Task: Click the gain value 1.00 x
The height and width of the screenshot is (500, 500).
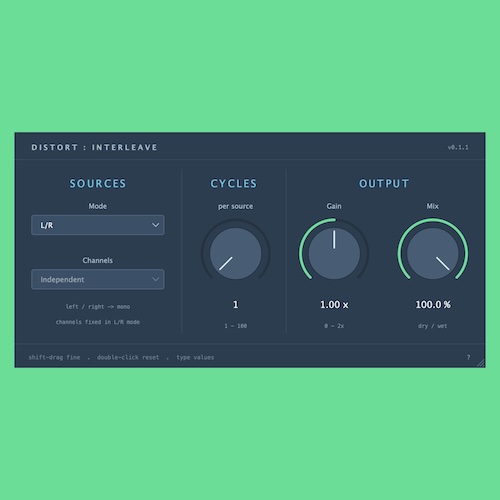Action: [334, 304]
